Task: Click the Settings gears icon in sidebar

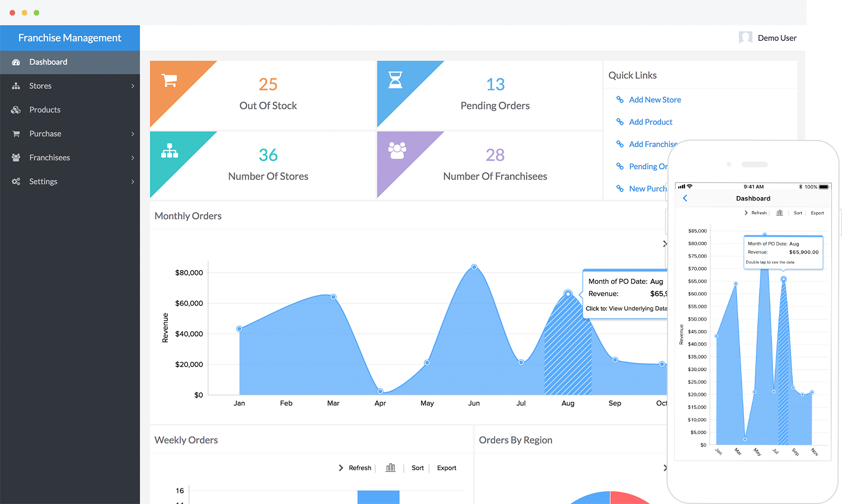Action: pos(16,181)
